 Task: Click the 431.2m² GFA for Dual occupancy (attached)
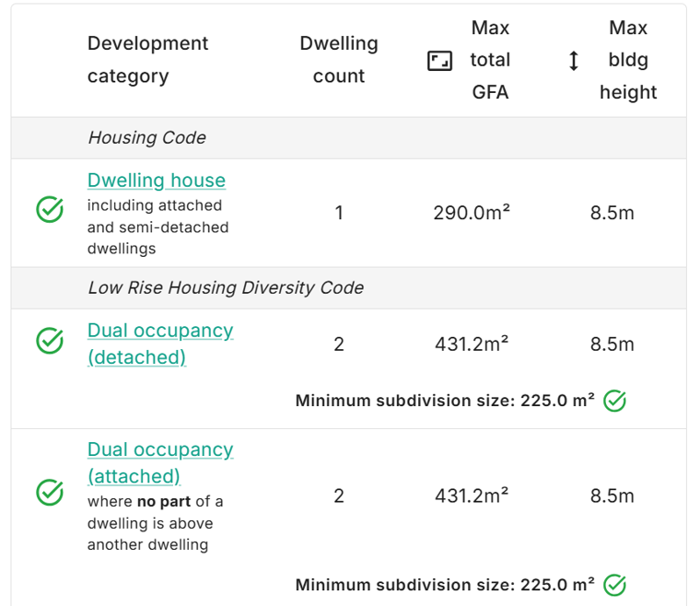tap(472, 495)
